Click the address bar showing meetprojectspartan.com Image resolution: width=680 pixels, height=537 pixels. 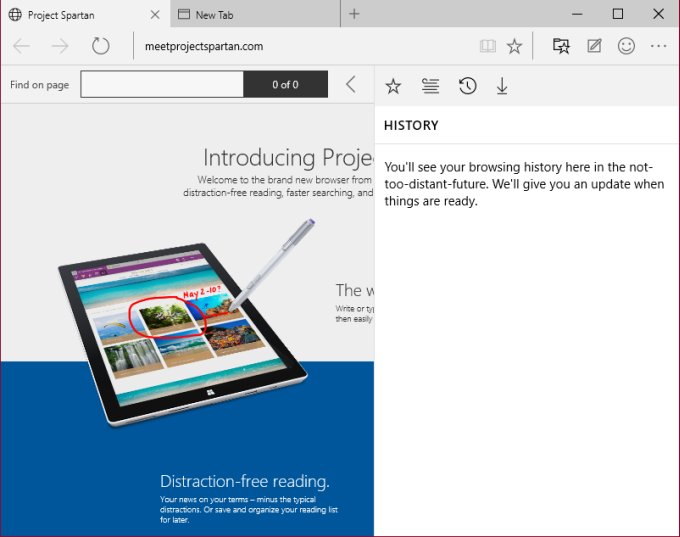(x=304, y=46)
